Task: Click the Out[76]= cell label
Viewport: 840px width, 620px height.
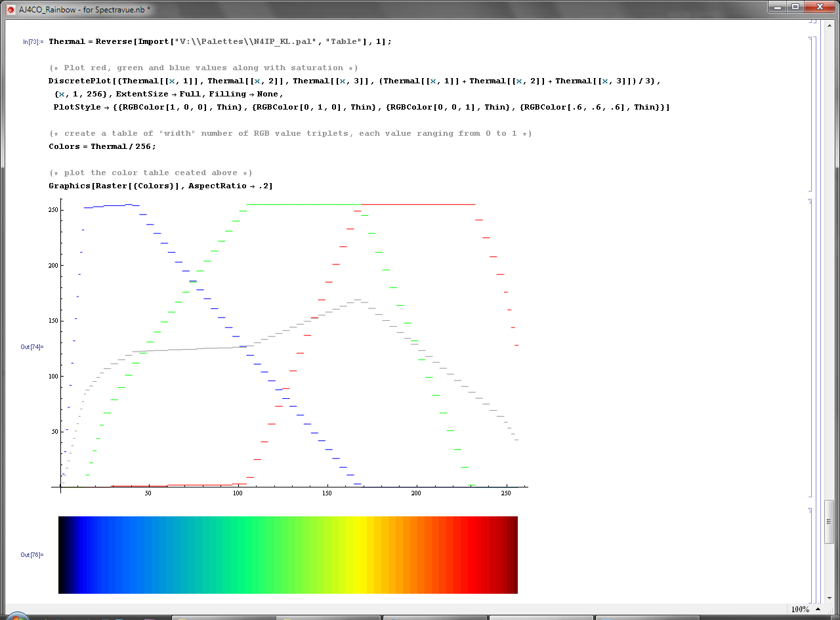Action: 32,554
